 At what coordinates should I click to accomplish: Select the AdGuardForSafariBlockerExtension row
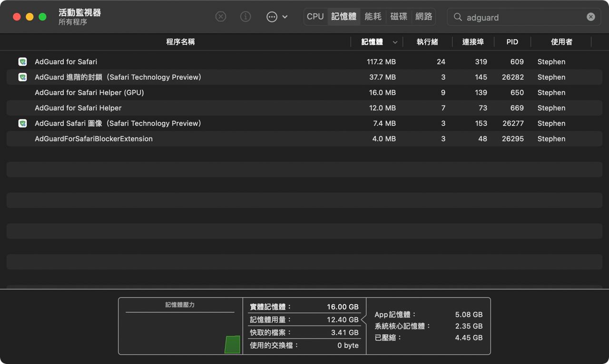pos(304,139)
